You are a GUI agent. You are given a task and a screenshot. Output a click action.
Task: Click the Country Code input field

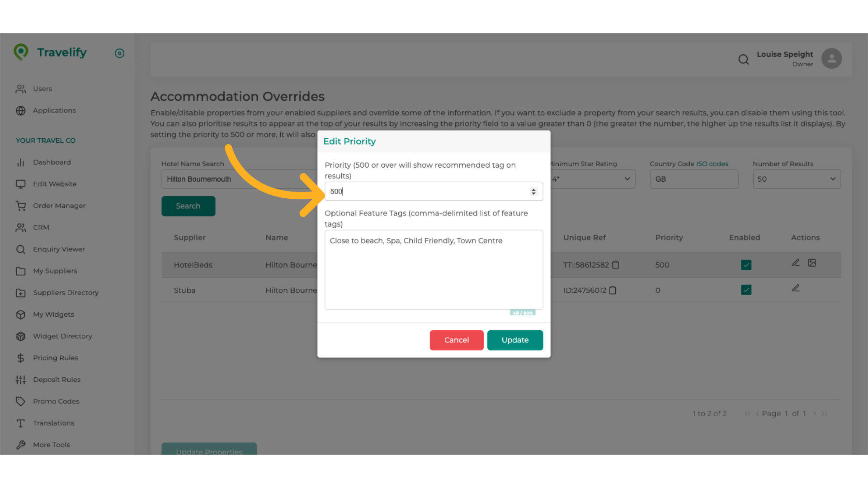pos(693,179)
